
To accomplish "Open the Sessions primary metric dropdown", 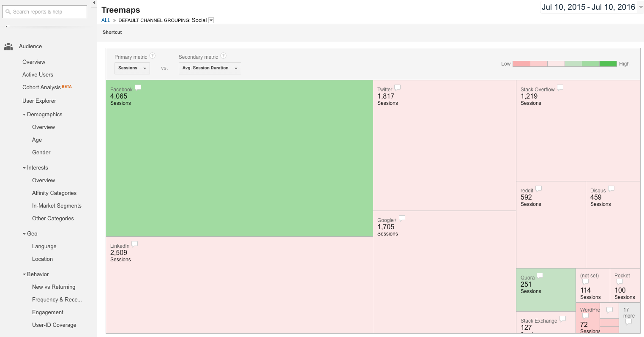I will point(132,68).
